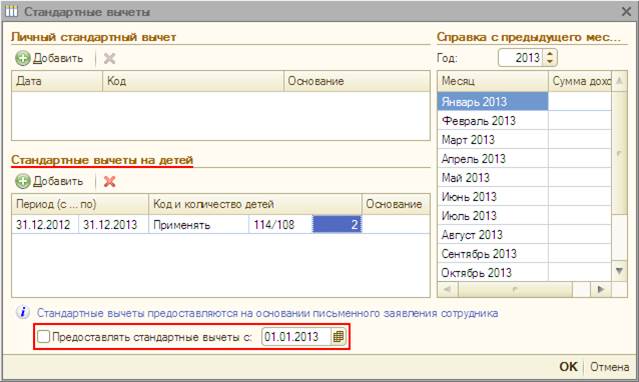Click the blue information icon
This screenshot has height=382, width=639.
(23, 313)
